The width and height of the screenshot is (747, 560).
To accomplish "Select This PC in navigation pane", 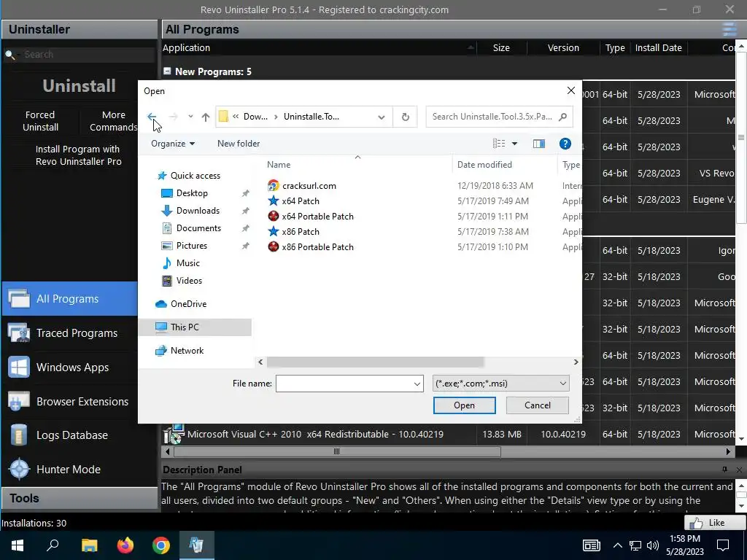I will pyautogui.click(x=195, y=327).
